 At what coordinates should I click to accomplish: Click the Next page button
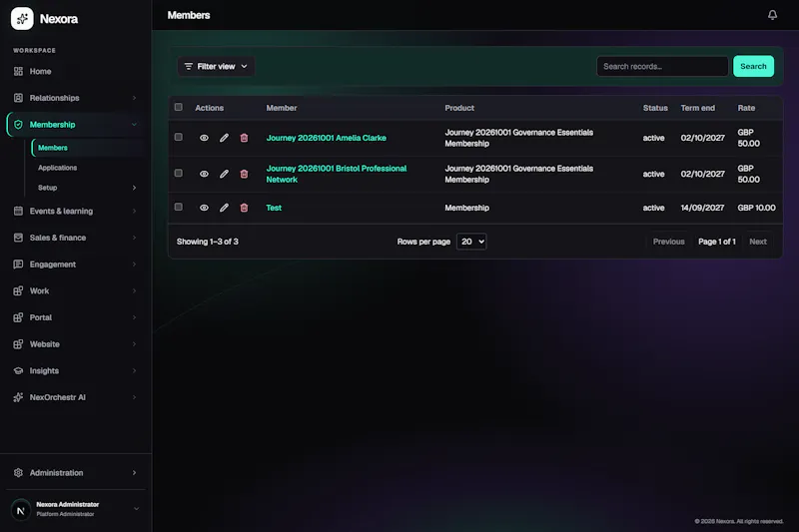(x=758, y=242)
